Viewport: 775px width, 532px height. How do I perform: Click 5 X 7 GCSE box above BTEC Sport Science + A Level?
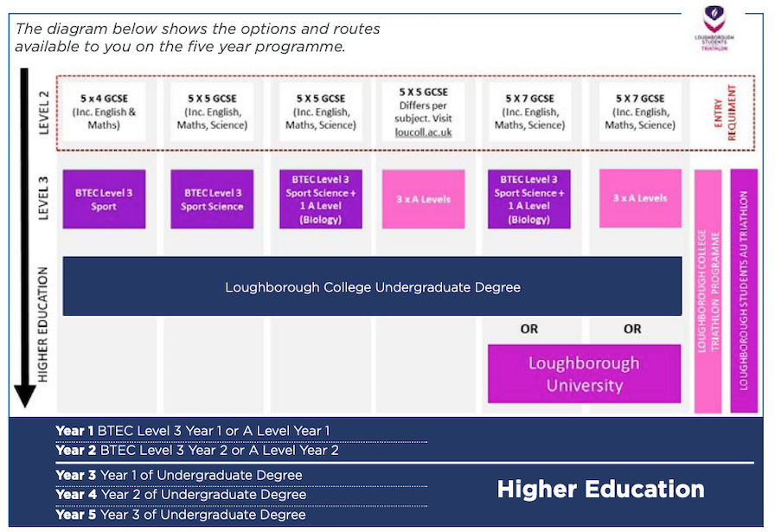click(x=529, y=112)
